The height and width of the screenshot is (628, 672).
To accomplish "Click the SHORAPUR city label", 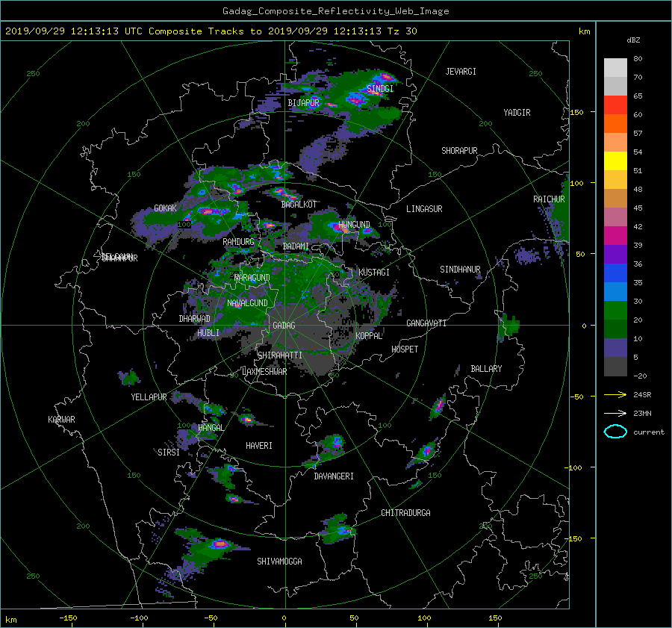I will pyautogui.click(x=459, y=151).
